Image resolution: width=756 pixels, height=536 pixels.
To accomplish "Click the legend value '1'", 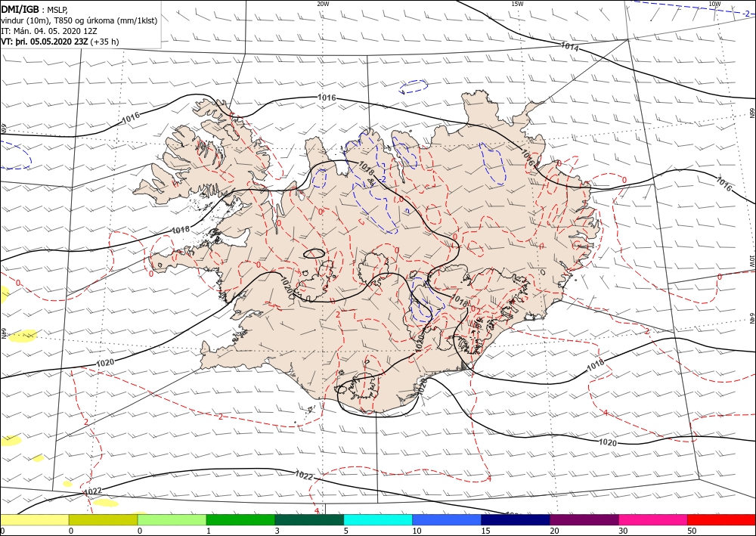I will tap(209, 531).
